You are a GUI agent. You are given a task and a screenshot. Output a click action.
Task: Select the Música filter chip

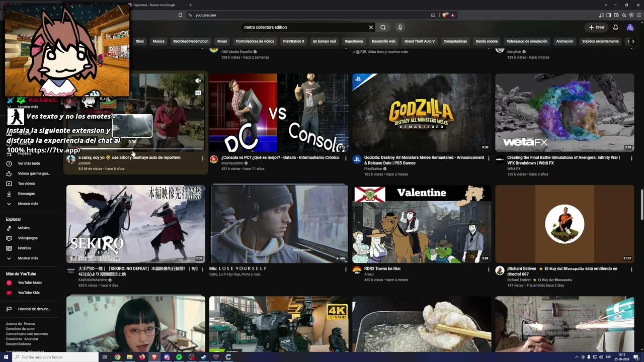click(158, 41)
